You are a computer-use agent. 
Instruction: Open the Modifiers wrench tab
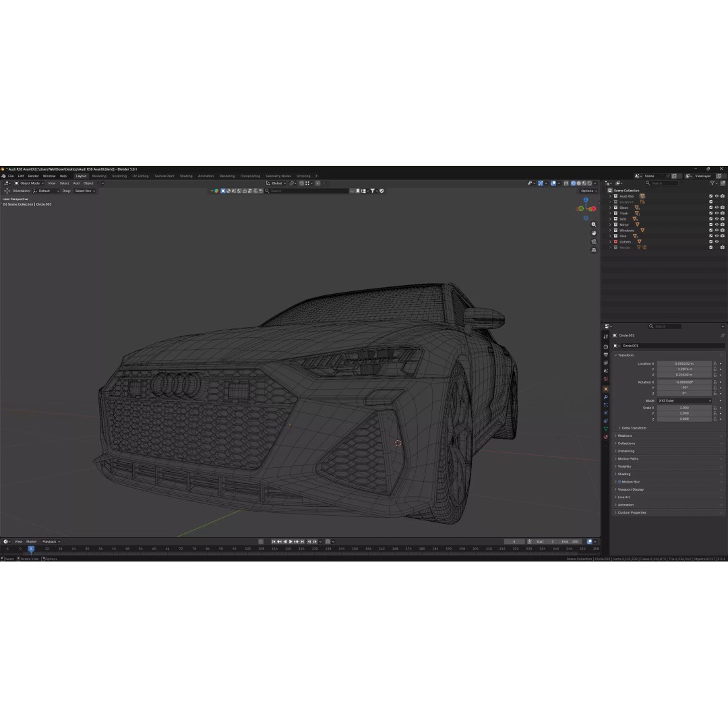point(605,397)
